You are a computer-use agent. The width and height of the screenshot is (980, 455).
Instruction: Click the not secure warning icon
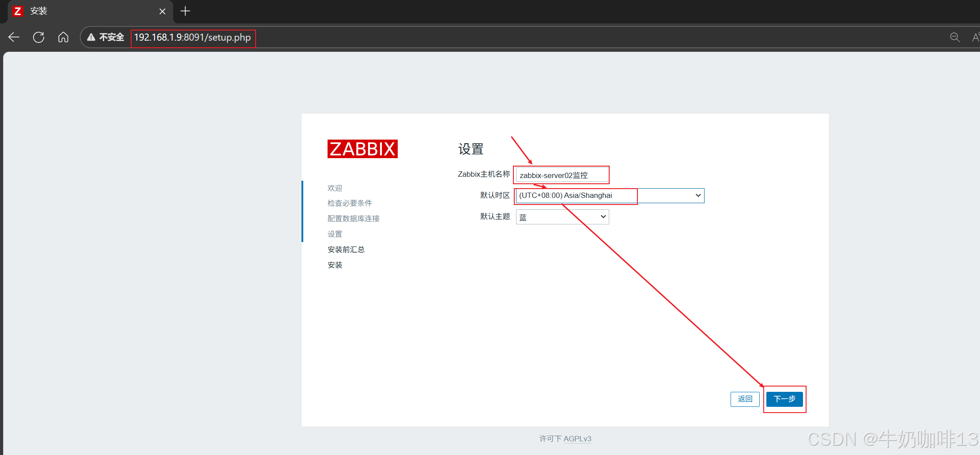pos(91,37)
